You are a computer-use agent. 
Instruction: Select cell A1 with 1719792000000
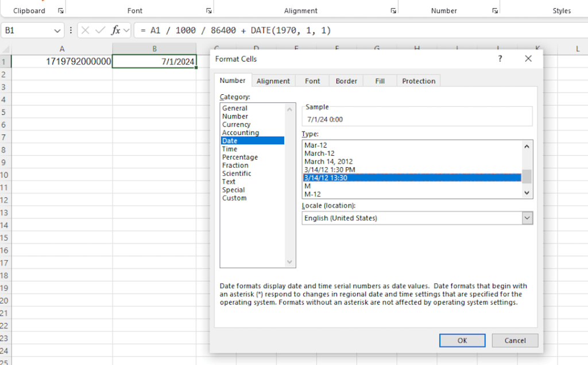62,61
